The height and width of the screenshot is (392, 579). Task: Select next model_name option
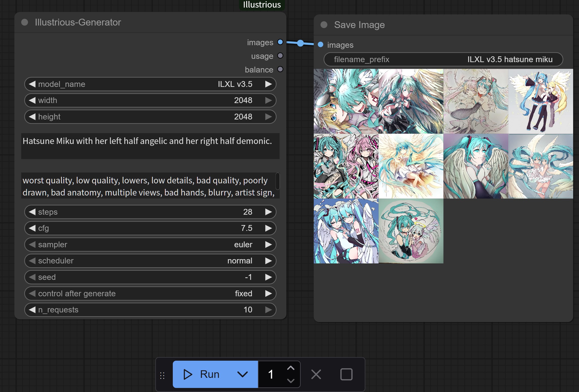269,84
